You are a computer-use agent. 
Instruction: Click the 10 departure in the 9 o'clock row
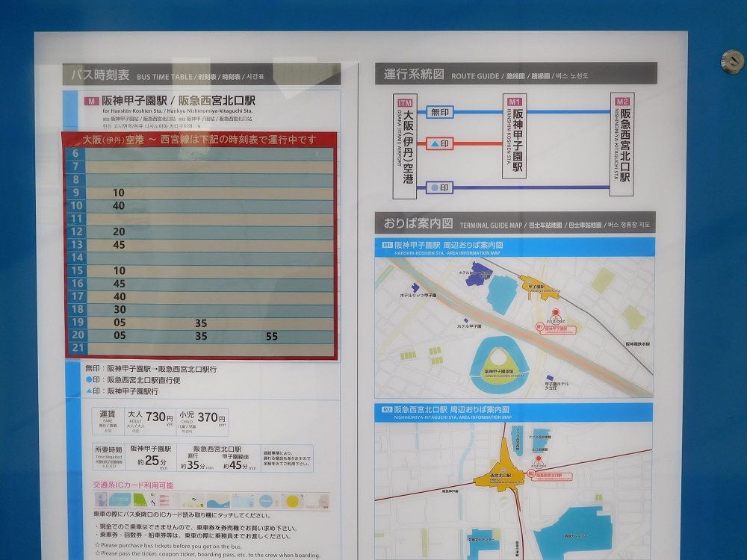pos(119,193)
